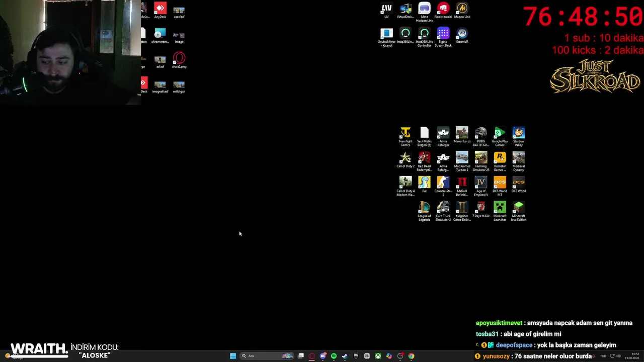Click chat username yunusozy
The image size is (644, 362).
[x=496, y=356]
